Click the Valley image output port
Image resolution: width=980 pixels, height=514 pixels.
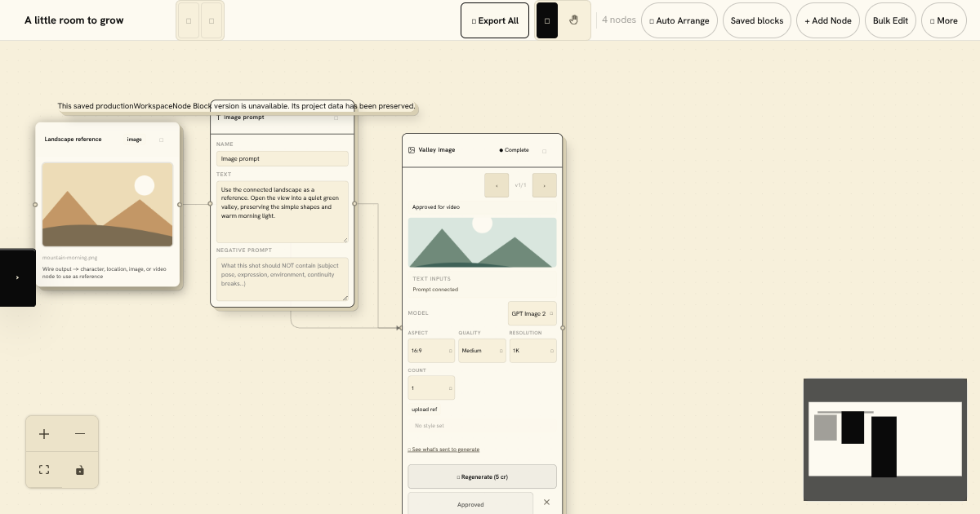click(x=563, y=328)
